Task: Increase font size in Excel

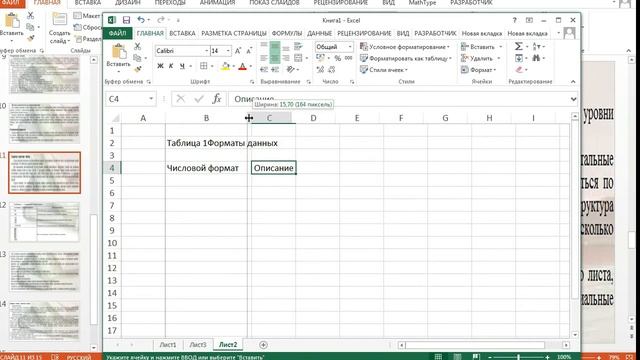Action: (x=238, y=51)
